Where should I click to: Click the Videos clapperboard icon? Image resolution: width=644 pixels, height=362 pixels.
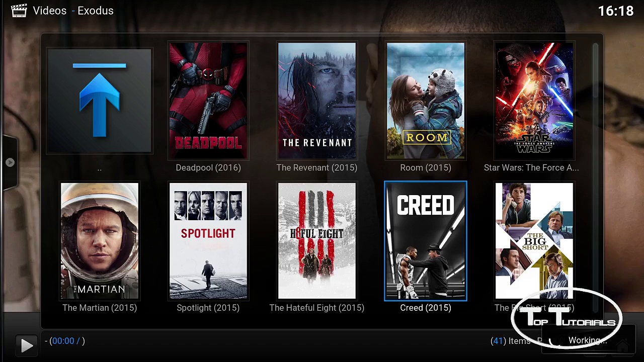[x=19, y=11]
